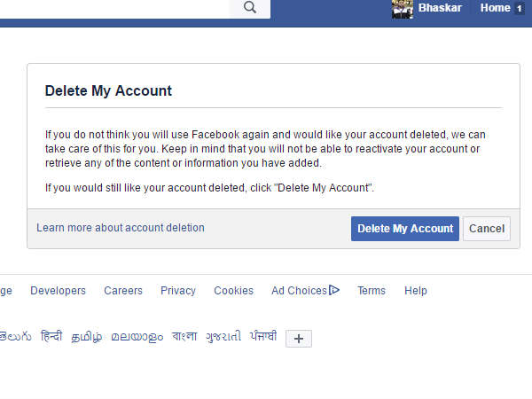The height and width of the screenshot is (399, 532).
Task: Click the Help footer link
Action: pos(416,291)
